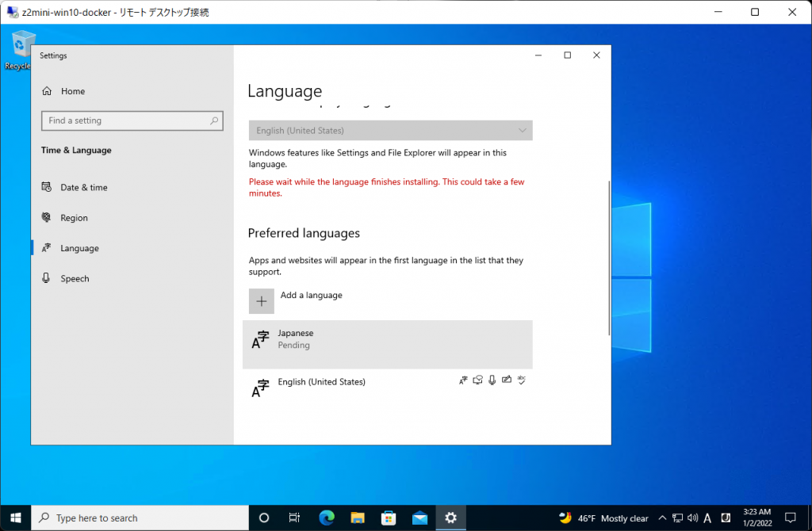Minimize the Settings window

[x=538, y=55]
